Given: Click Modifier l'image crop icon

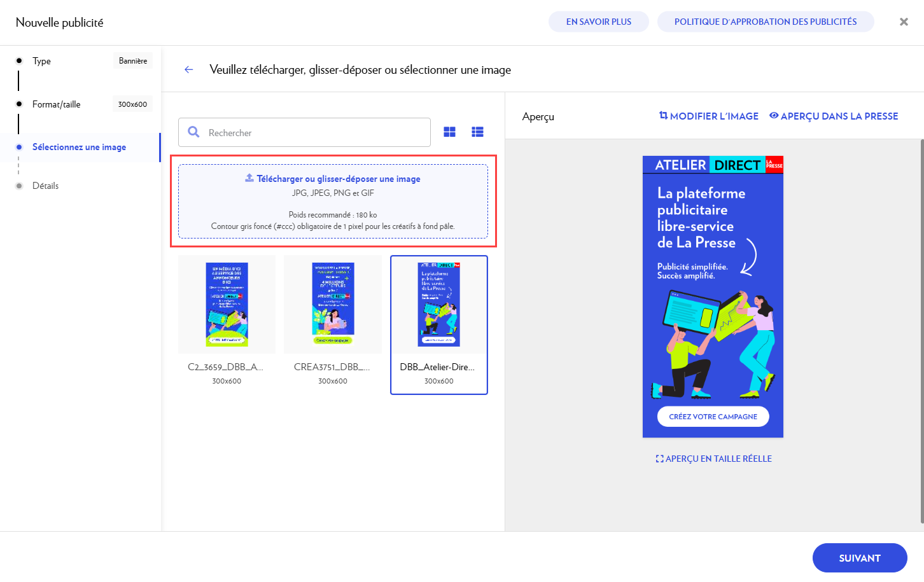Looking at the screenshot, I should click(663, 116).
